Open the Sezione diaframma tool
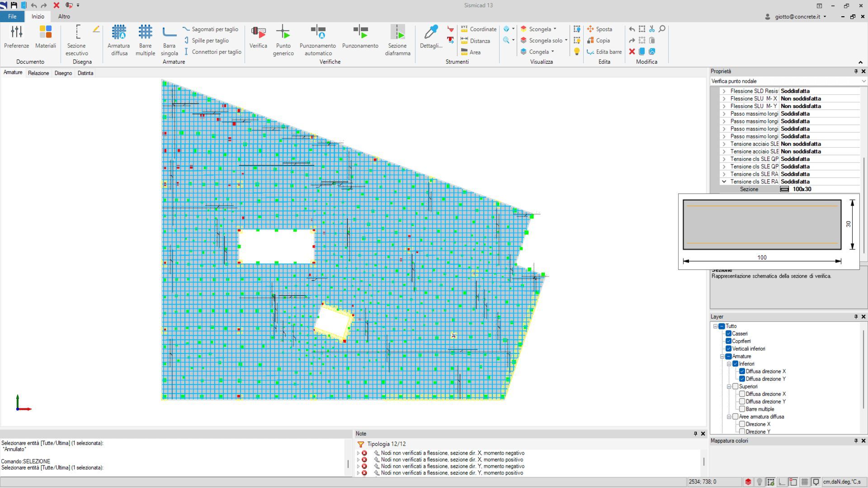Image resolution: width=868 pixels, height=488 pixels. [x=397, y=40]
